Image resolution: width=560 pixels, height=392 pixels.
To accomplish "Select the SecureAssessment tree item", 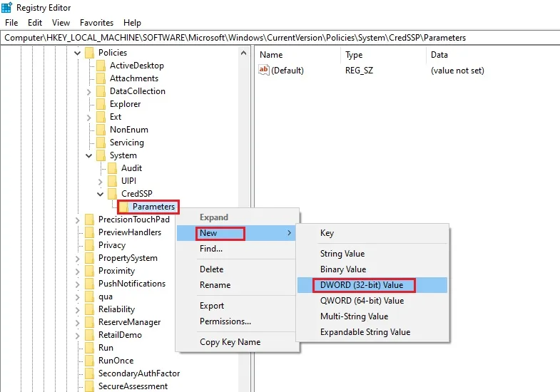I will pos(133,386).
